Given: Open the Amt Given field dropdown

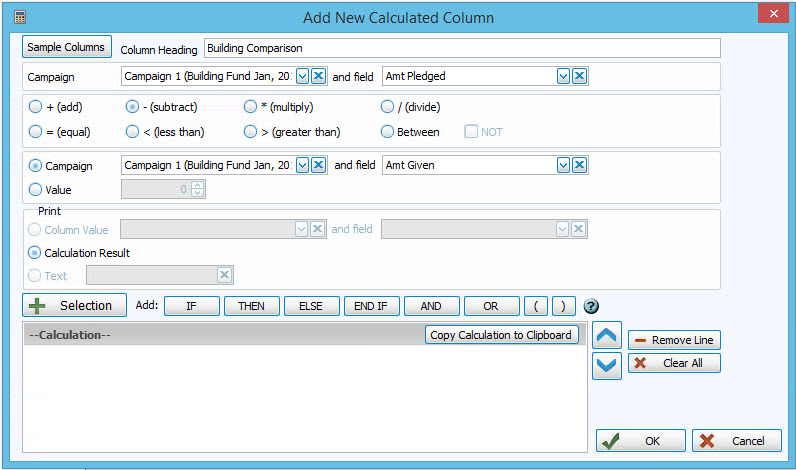Looking at the screenshot, I should [x=563, y=166].
